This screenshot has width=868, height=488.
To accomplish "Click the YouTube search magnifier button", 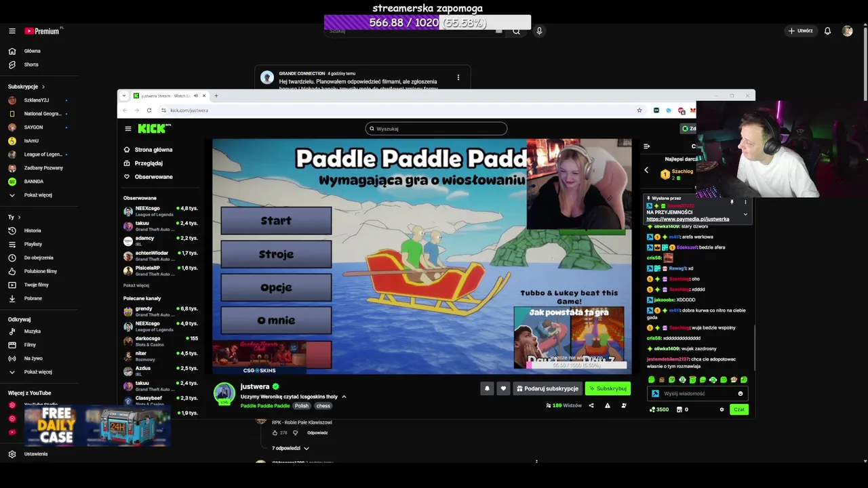I will (x=516, y=31).
